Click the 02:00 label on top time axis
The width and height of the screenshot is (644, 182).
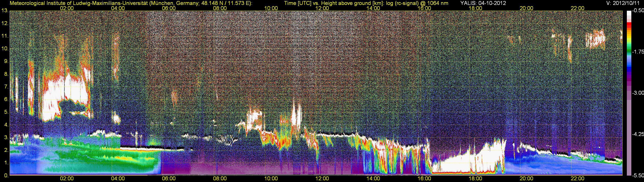click(67, 8)
